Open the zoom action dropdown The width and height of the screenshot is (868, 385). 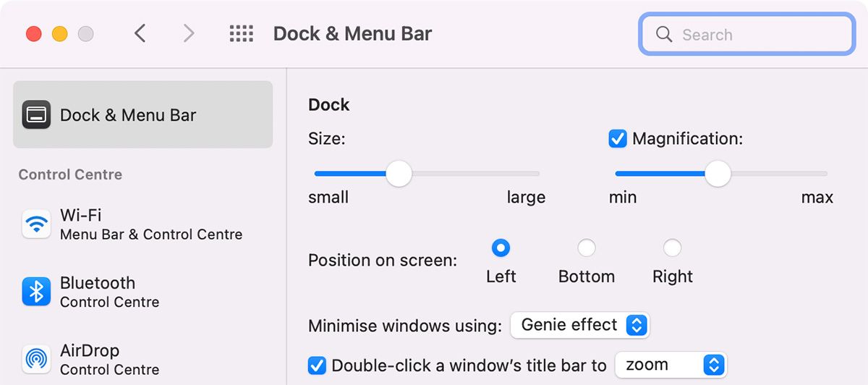pyautogui.click(x=670, y=365)
